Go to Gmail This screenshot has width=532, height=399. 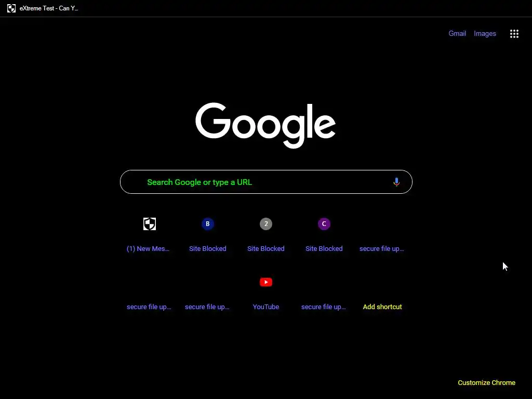[457, 34]
